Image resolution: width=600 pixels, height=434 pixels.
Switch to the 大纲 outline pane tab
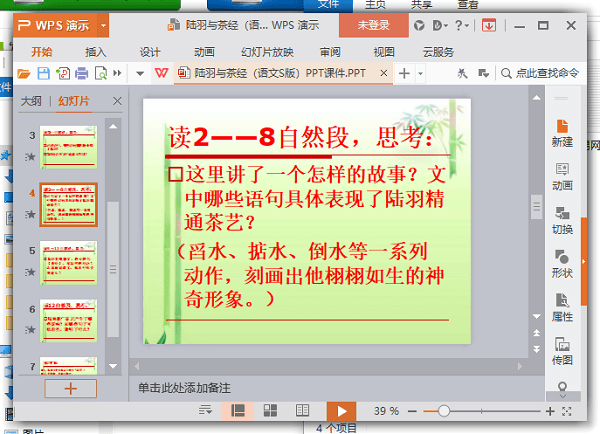31,101
